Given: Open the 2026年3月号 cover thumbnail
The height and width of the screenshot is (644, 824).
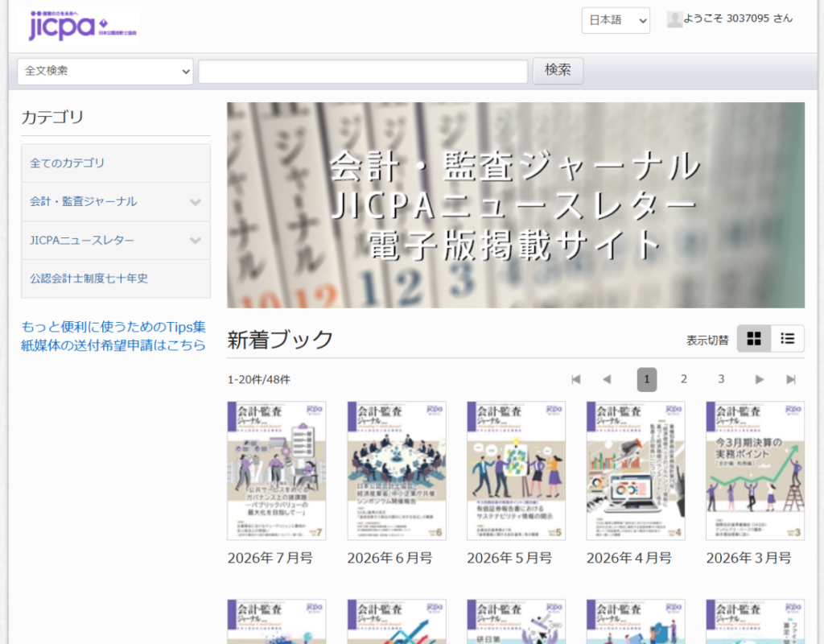Looking at the screenshot, I should point(755,471).
